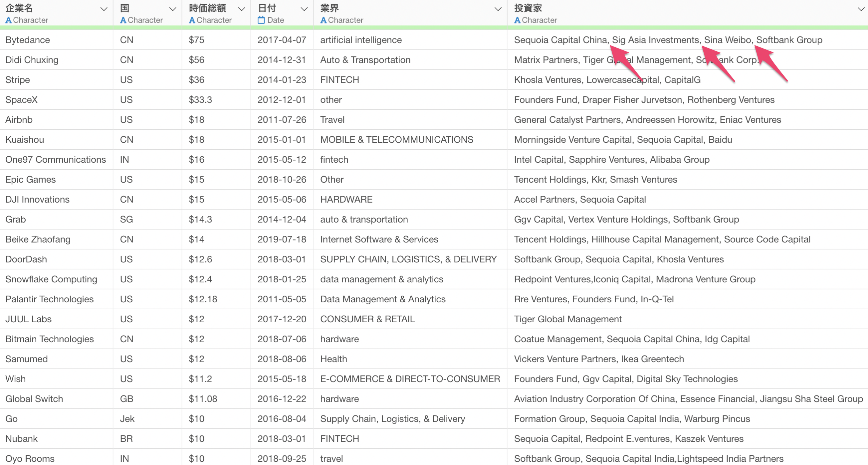Select the 業界 column header
This screenshot has height=465, width=868.
tap(410, 13)
